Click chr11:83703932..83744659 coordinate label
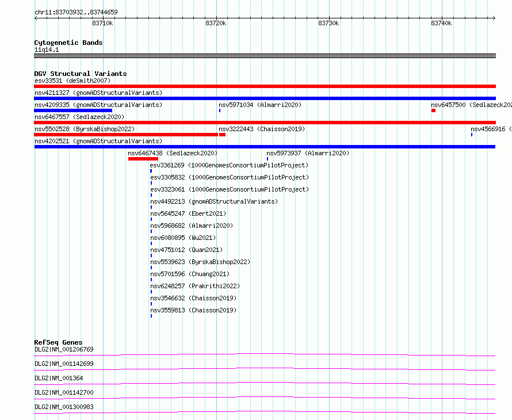 click(x=76, y=13)
